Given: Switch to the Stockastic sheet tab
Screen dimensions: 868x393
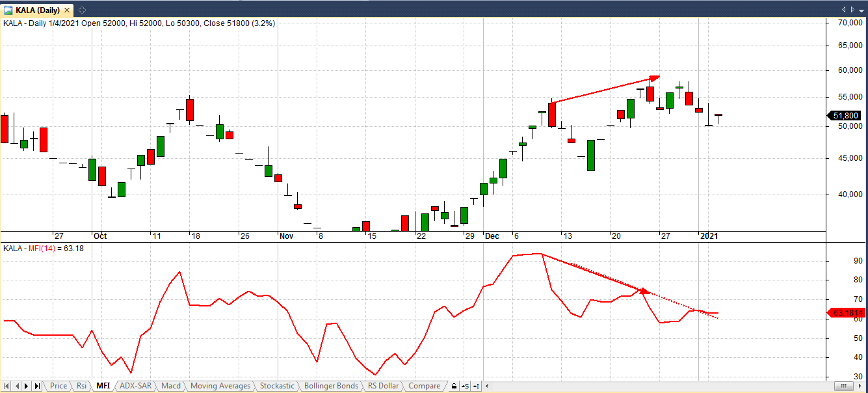Looking at the screenshot, I should [x=277, y=386].
